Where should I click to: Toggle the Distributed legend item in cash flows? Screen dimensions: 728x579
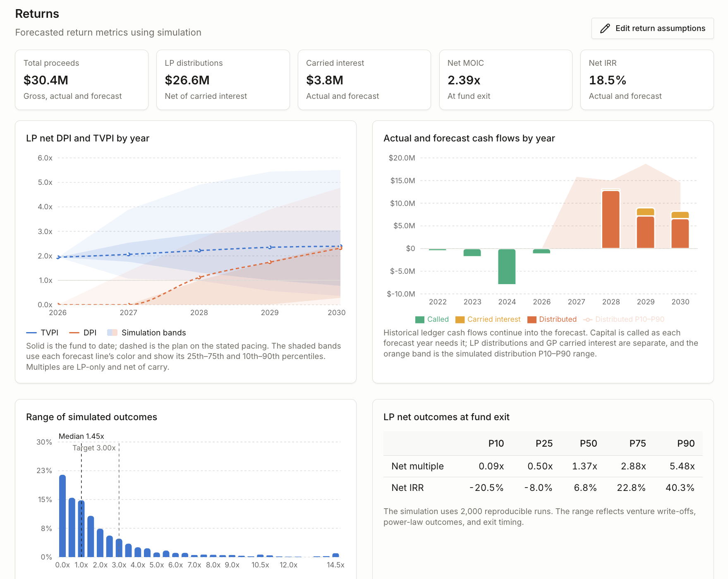click(552, 319)
